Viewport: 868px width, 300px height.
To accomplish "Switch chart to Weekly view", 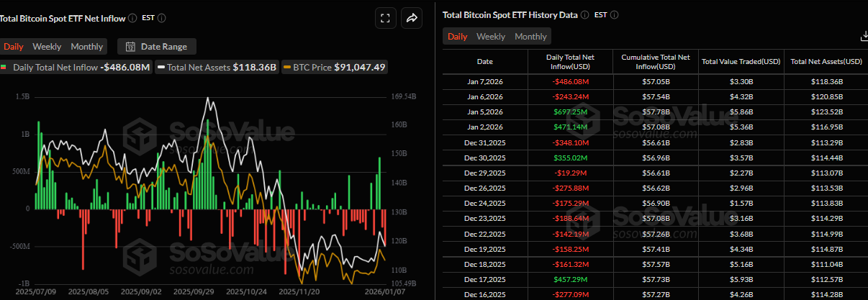I will click(47, 47).
